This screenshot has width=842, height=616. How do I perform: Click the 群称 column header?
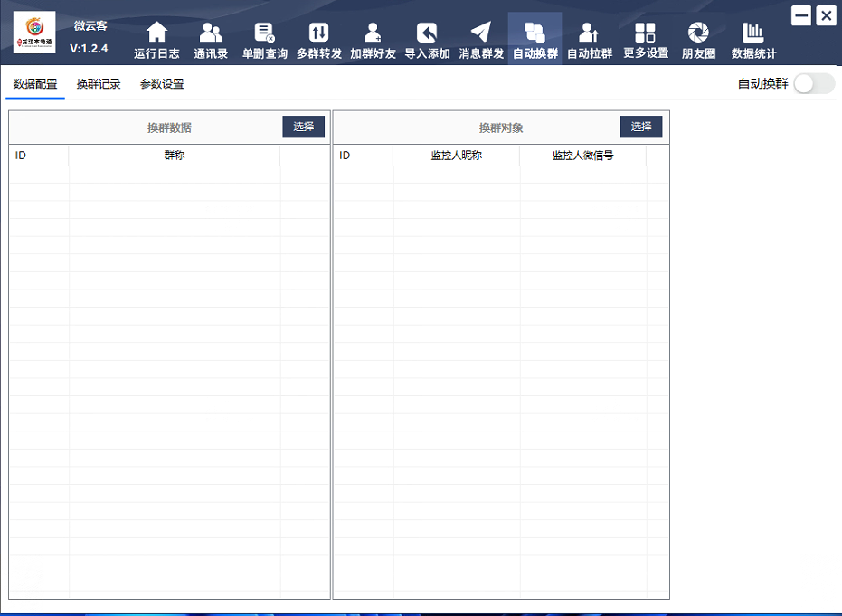[x=175, y=156]
